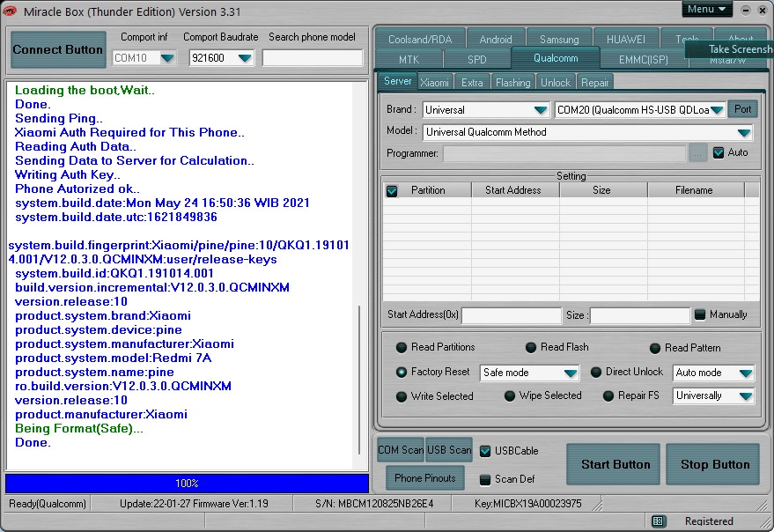Click the Filename column header
This screenshot has width=774, height=532.
point(694,190)
